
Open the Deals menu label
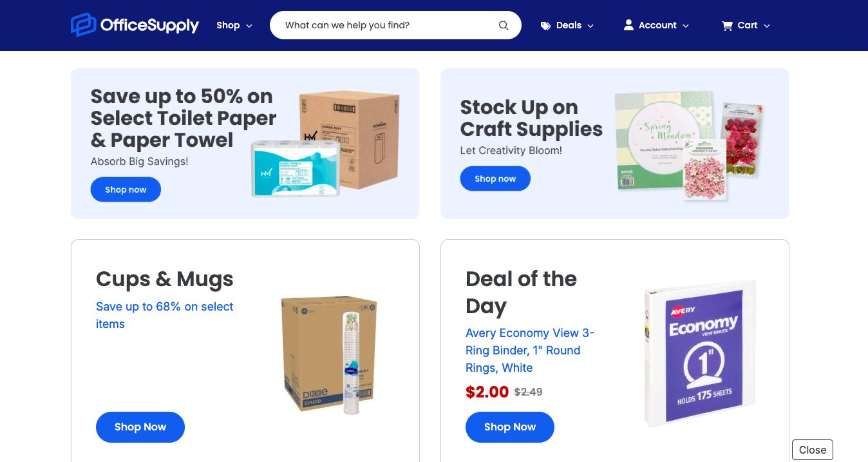(569, 25)
